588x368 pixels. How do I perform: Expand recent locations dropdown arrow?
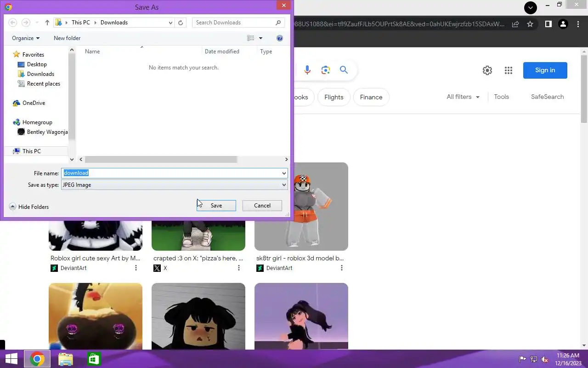[171, 23]
